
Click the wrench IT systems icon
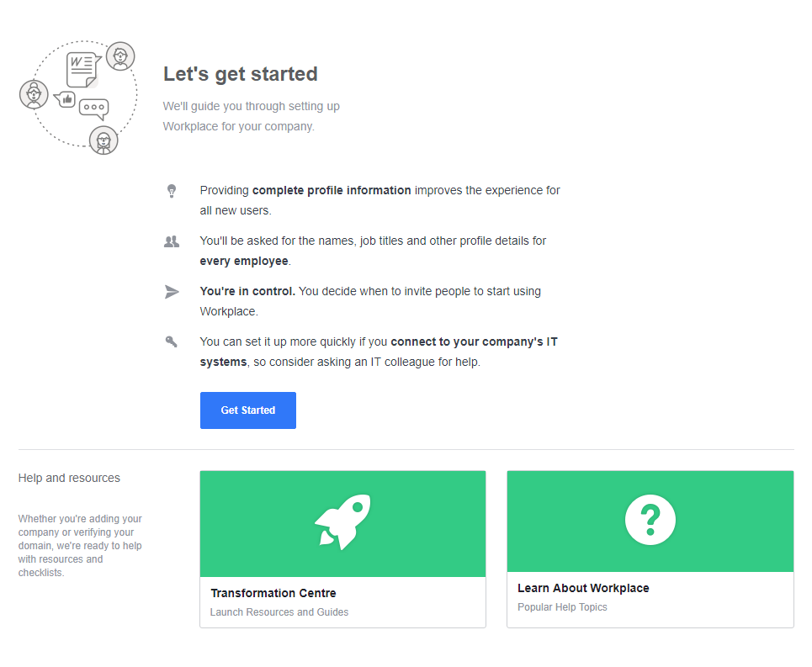tap(172, 341)
